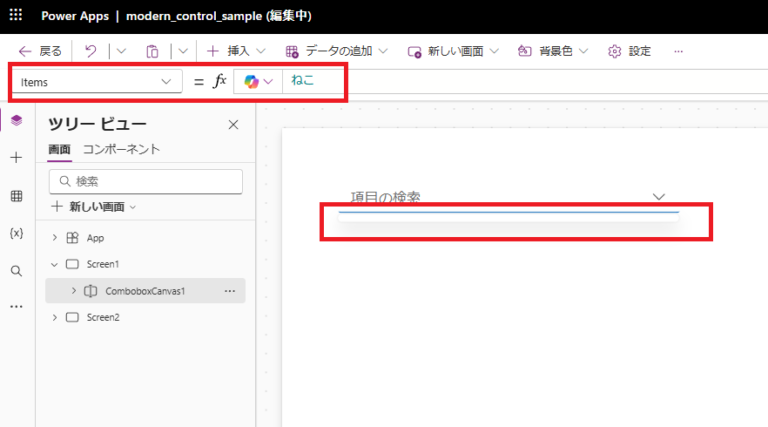
Task: Click the paste clipboard icon
Action: [x=152, y=51]
